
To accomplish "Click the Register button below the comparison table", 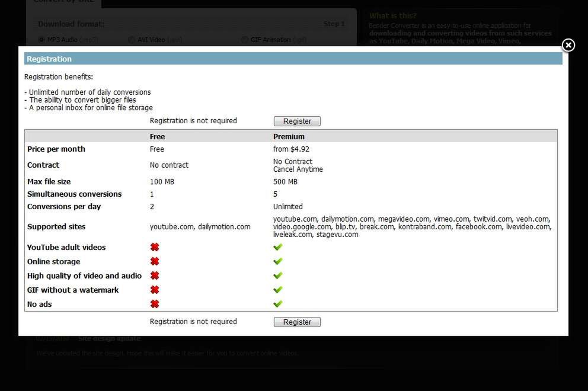I will [x=297, y=322].
